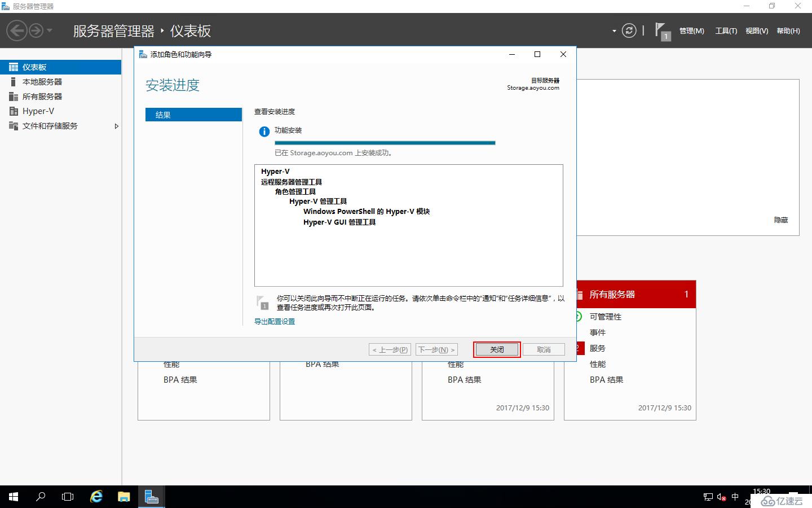Open Task View on the taskbar

68,497
